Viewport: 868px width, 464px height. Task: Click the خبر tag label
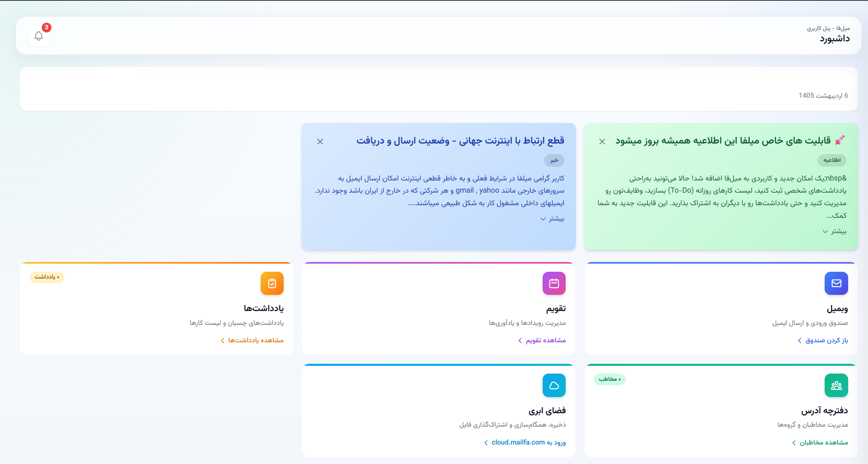click(554, 160)
